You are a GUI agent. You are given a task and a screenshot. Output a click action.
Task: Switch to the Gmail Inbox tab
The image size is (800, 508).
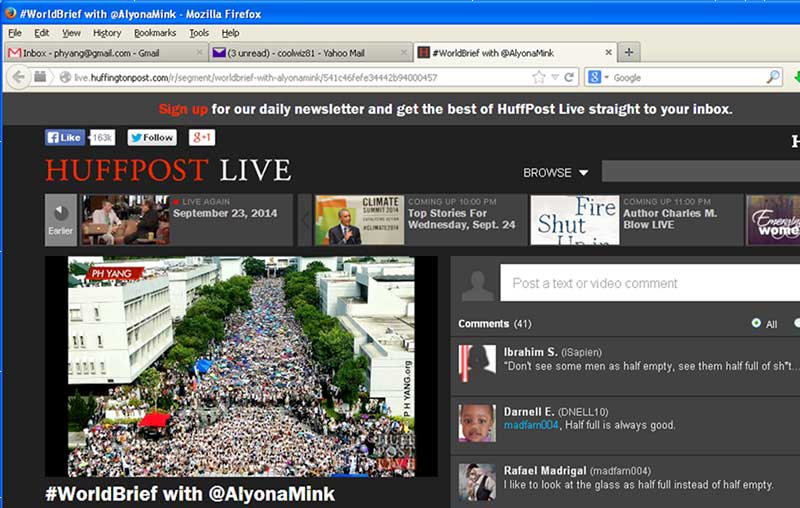point(106,53)
